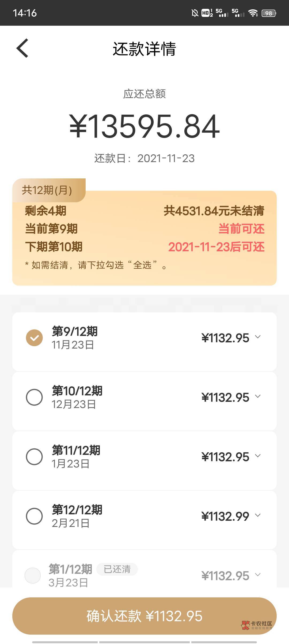
Task: Tap the HD calling status icon
Action: coord(207,13)
